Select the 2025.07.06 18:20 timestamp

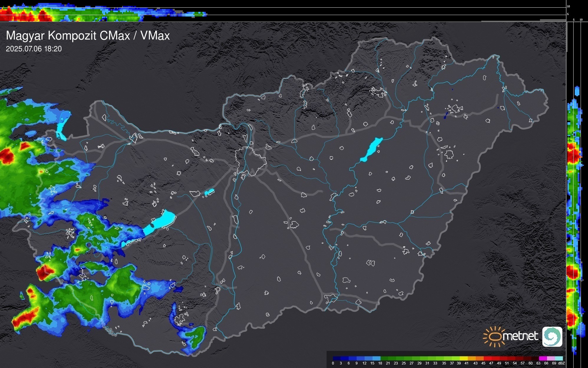(34, 49)
